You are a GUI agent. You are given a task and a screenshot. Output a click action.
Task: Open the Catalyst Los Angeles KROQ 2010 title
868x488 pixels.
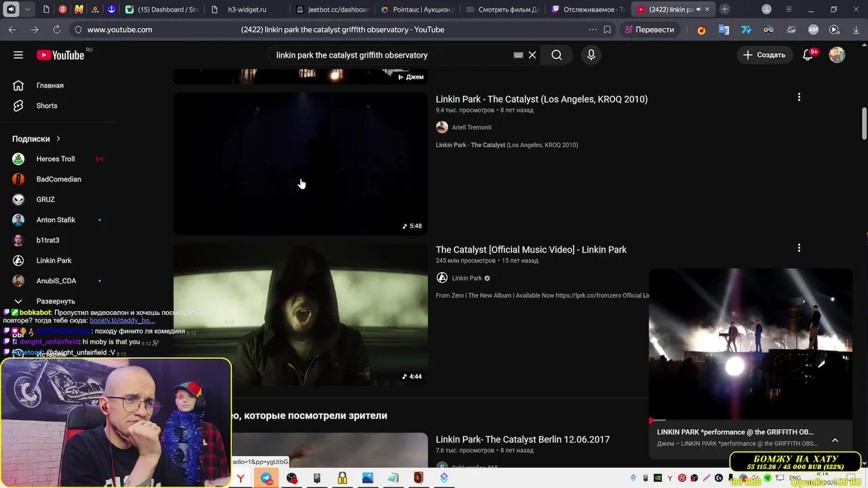(x=541, y=99)
